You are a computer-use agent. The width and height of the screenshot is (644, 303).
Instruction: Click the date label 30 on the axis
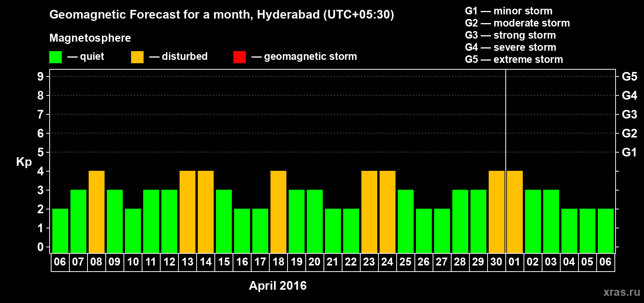click(x=496, y=262)
